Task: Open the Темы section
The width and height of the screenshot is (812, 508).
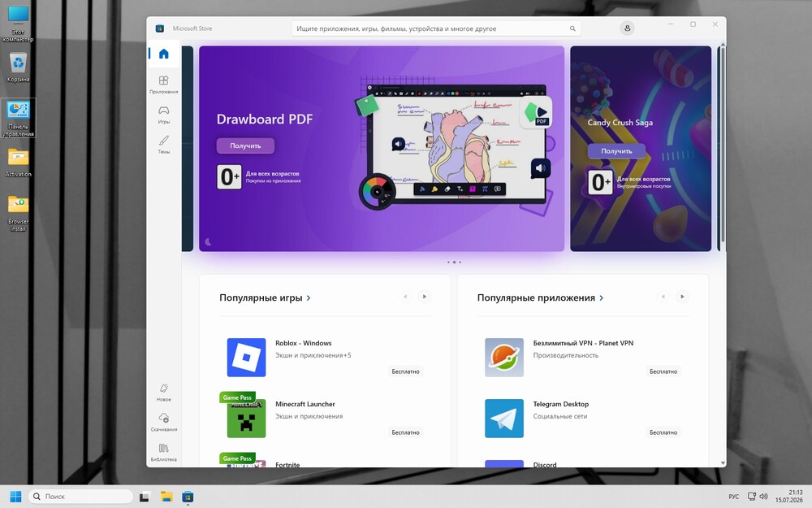Action: click(164, 144)
